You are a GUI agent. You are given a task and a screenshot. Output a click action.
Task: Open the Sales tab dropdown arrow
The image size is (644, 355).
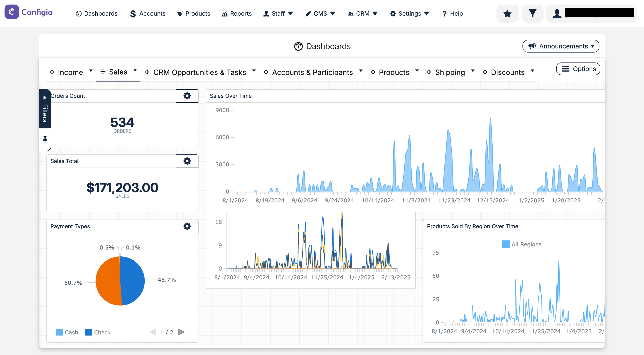tap(135, 70)
